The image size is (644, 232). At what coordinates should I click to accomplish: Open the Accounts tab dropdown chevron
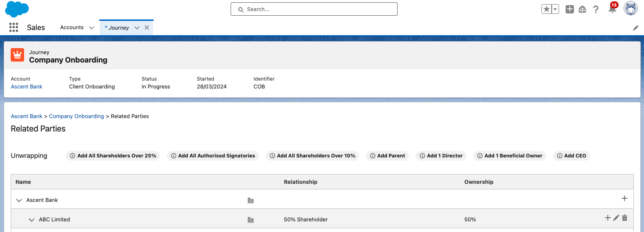(91, 28)
